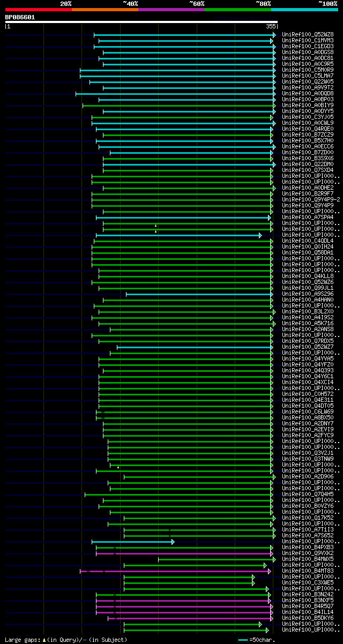The width and height of the screenshot is (343, 644).
Task: Select the UniRef100_Q99JL1 label
Action: click(x=308, y=288)
